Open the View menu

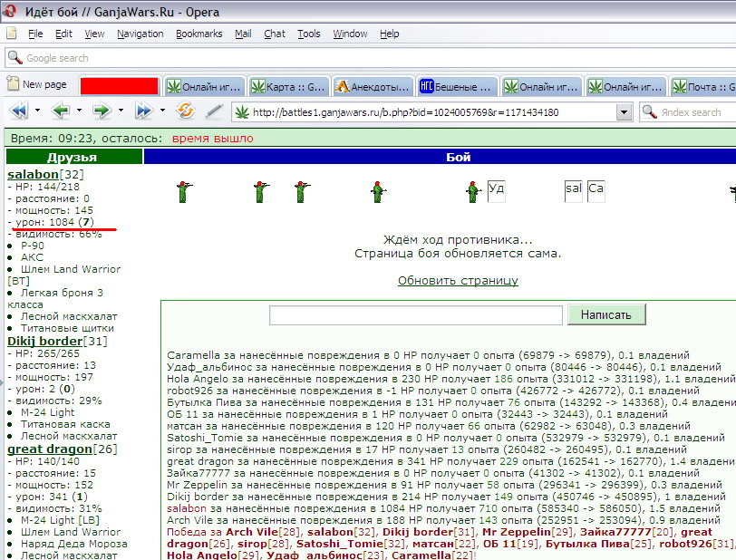click(x=94, y=34)
